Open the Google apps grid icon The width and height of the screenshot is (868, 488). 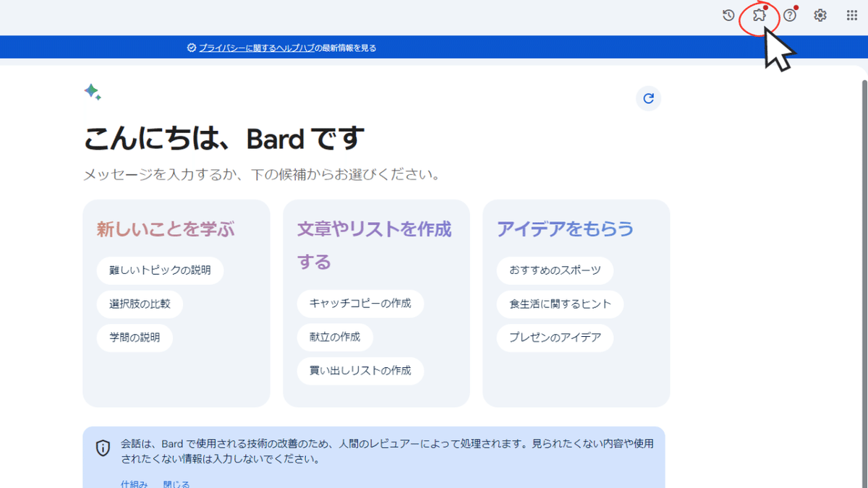pyautogui.click(x=851, y=15)
